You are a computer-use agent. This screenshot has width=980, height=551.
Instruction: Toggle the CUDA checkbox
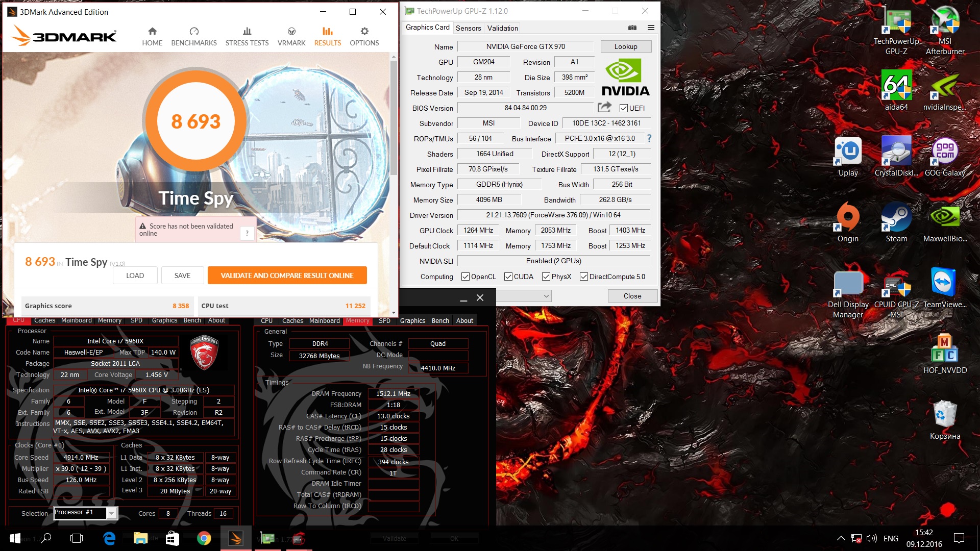click(508, 277)
